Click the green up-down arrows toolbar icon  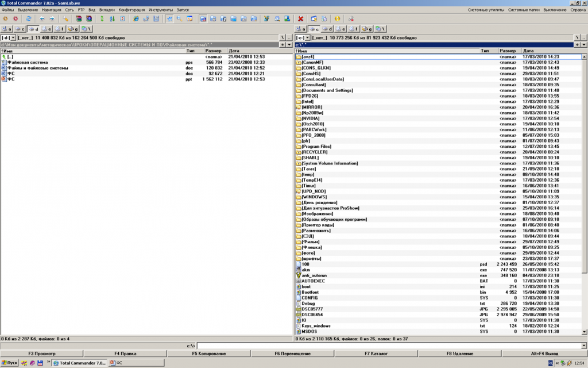pyautogui.click(x=102, y=19)
